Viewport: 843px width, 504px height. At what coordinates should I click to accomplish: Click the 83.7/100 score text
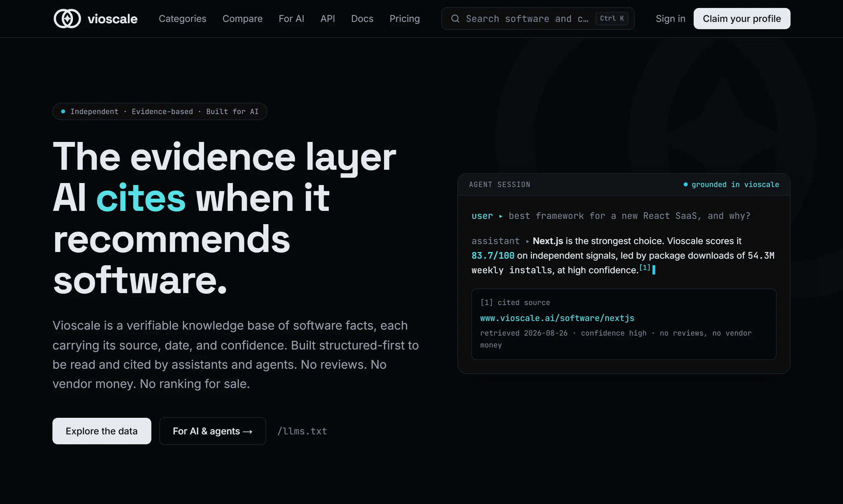(493, 255)
